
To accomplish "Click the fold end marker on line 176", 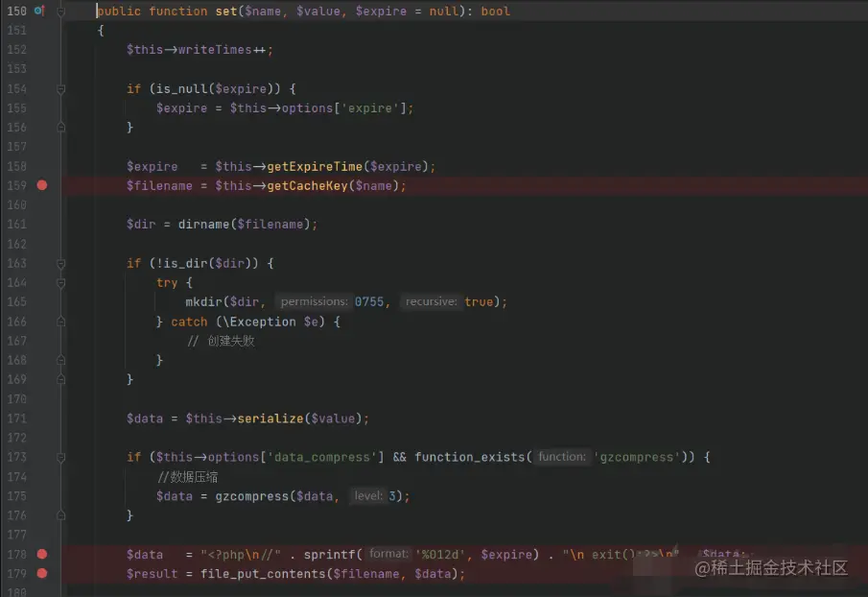I will [60, 515].
